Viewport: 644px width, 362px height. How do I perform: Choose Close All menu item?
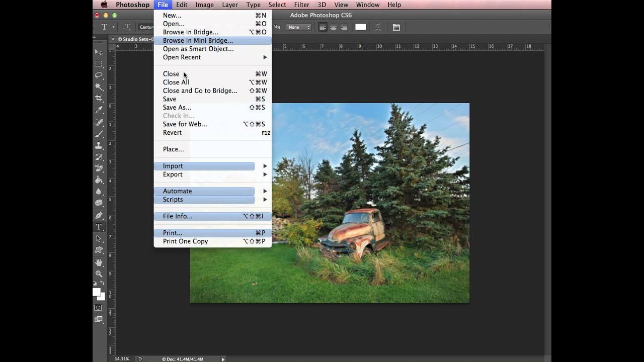tap(212, 82)
